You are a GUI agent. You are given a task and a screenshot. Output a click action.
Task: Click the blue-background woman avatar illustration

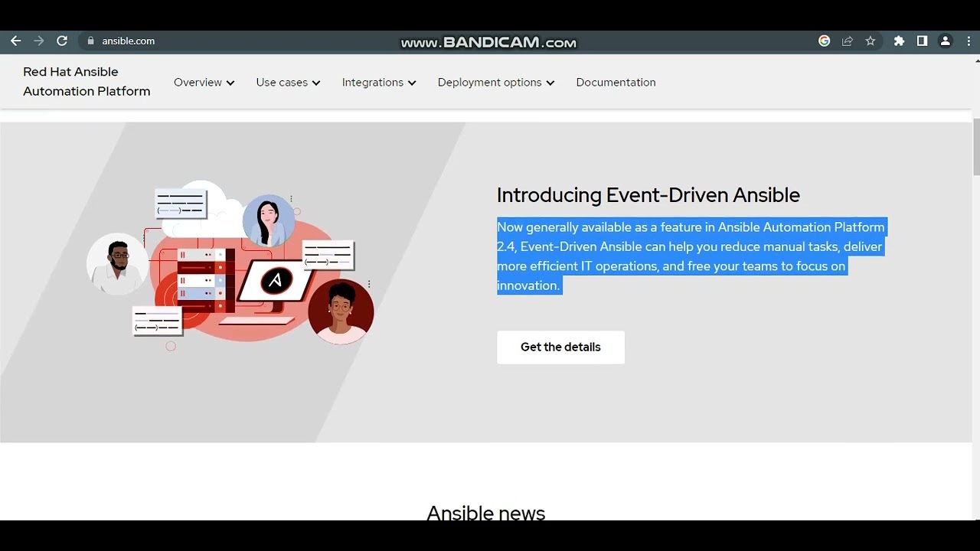pos(269,220)
